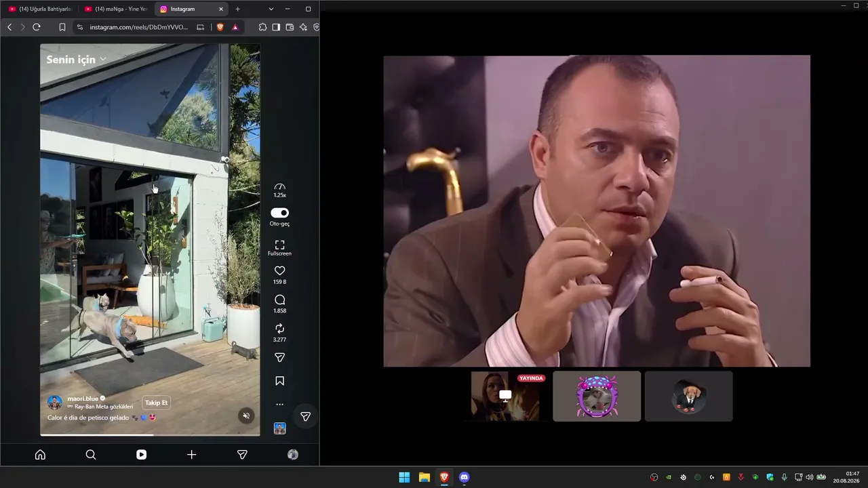Viewport: 868px width, 488px height.
Task: Open File Explorer from the taskbar
Action: 425,477
